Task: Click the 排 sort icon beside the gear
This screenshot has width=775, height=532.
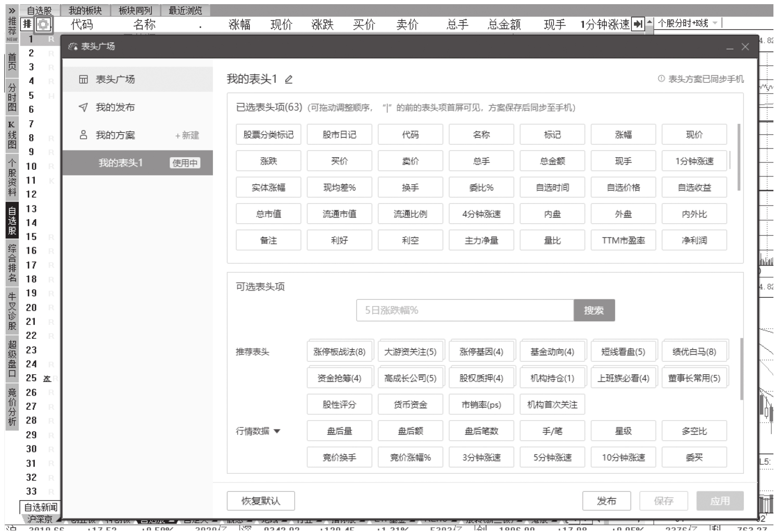Action: point(27,24)
